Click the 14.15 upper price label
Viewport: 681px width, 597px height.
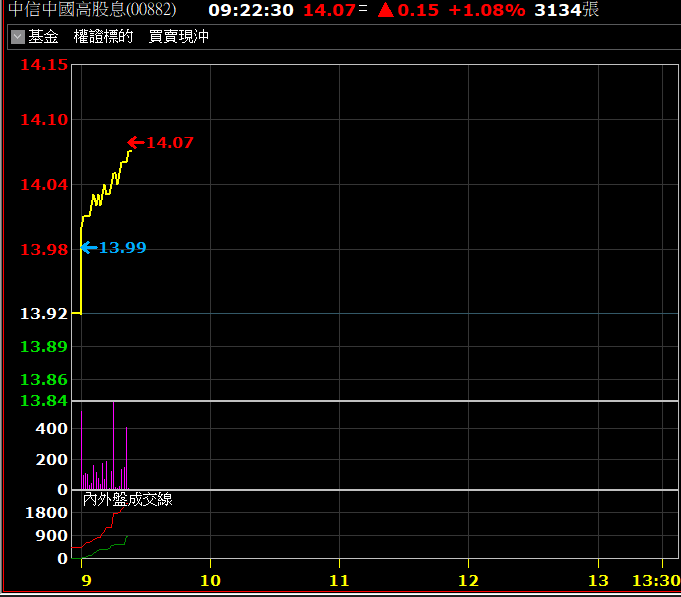coord(44,64)
